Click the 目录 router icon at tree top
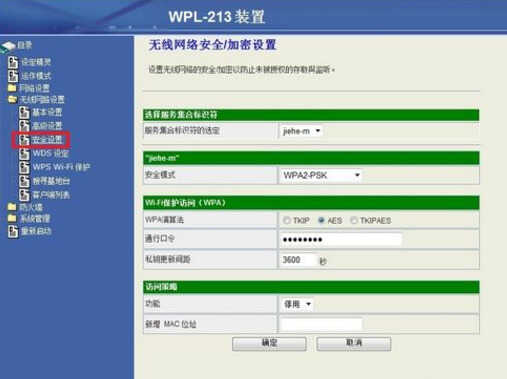The image size is (507, 379). click(8, 46)
